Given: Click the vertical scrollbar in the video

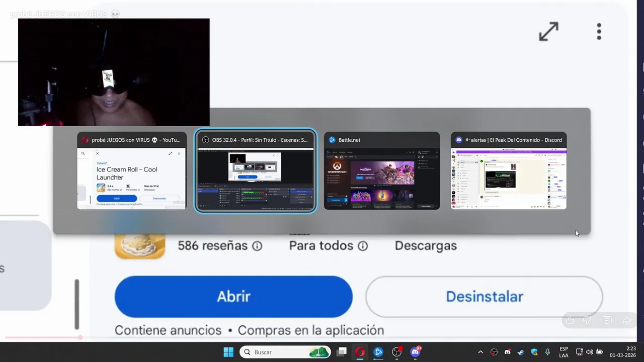Looking at the screenshot, I should (77, 304).
